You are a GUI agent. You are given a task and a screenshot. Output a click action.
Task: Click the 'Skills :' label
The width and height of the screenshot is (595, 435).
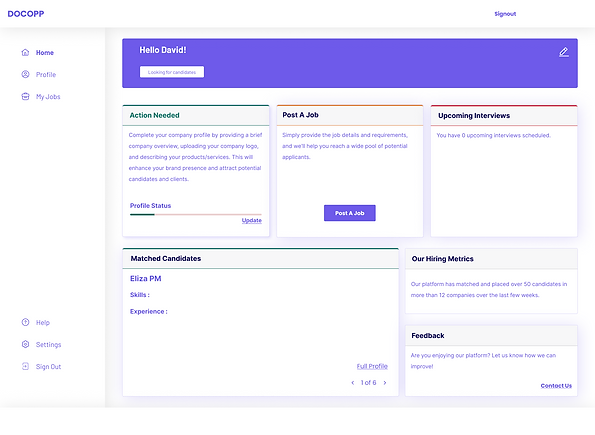pos(140,295)
